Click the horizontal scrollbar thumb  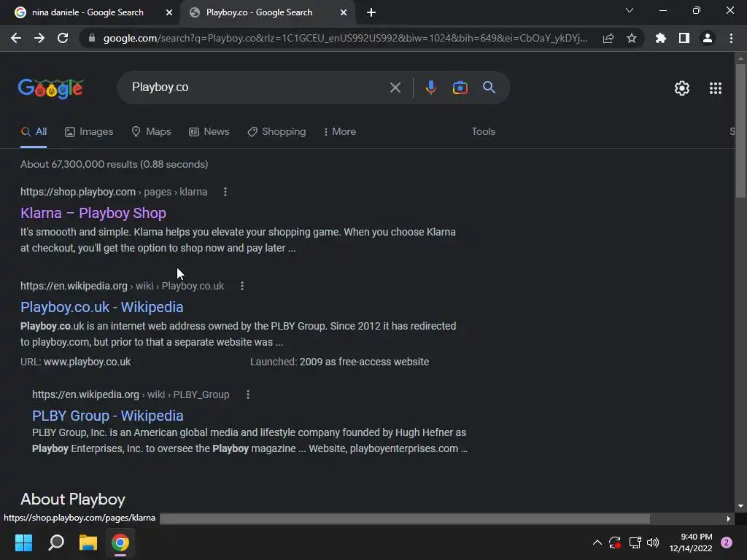(404, 518)
